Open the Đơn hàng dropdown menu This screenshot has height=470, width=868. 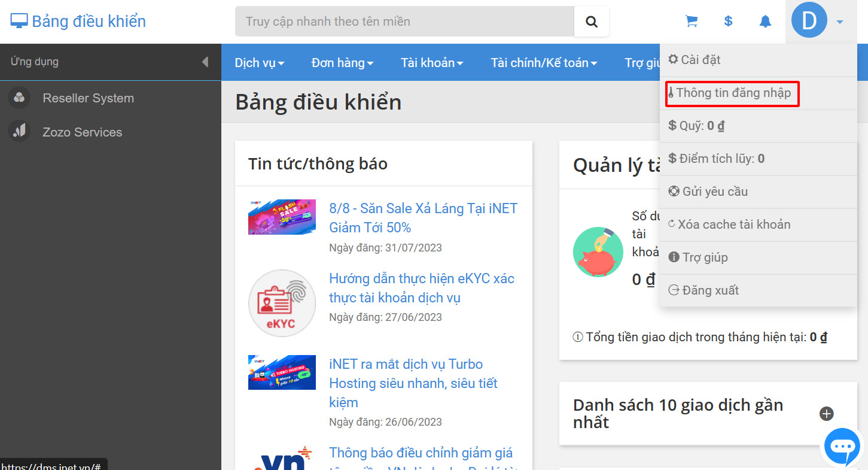point(342,62)
